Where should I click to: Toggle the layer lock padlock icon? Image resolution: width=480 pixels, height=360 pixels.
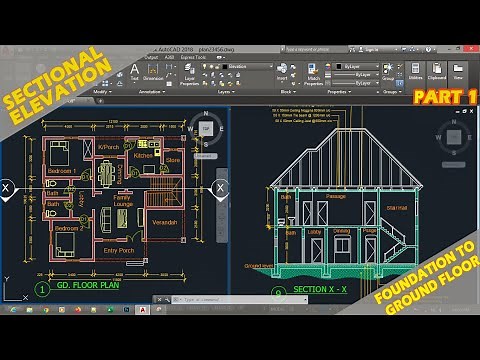point(217,67)
